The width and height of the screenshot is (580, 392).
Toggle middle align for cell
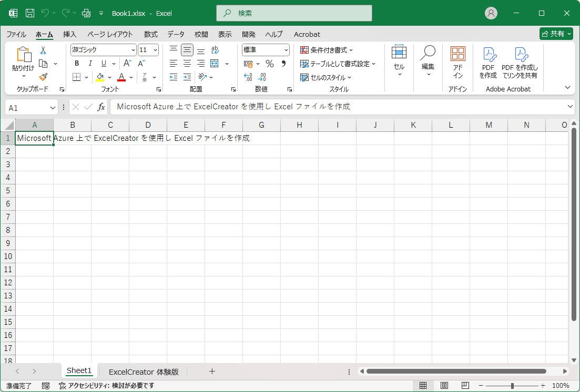(187, 50)
